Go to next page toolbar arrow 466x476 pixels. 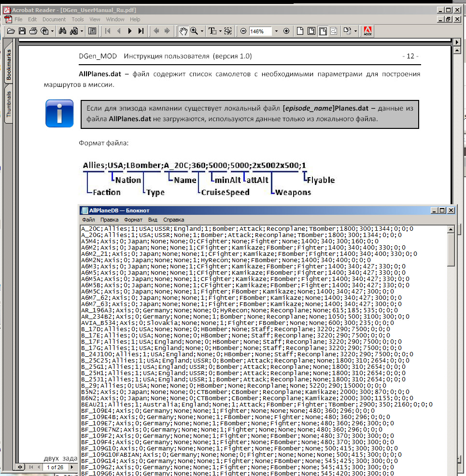[129, 31]
